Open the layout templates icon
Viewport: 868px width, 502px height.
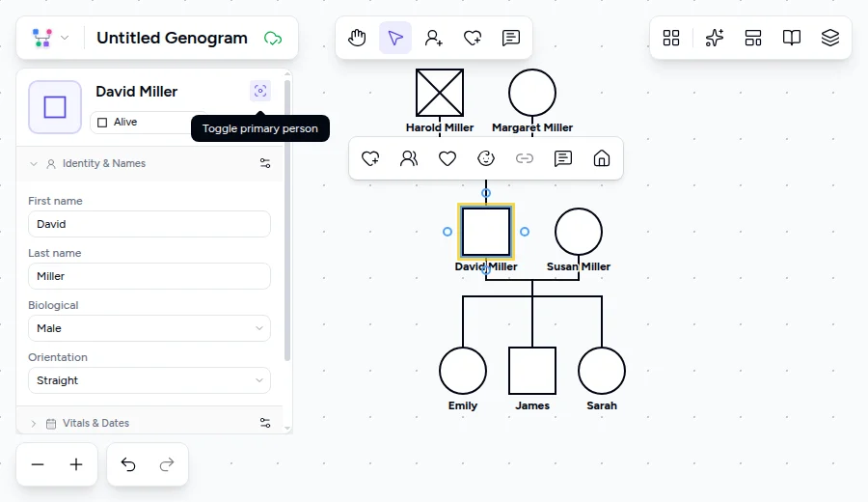point(753,38)
